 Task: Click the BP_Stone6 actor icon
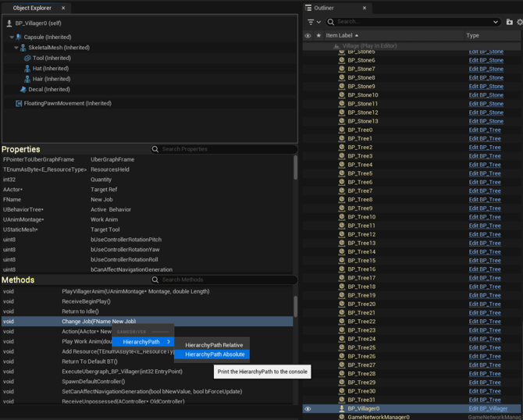pos(342,60)
